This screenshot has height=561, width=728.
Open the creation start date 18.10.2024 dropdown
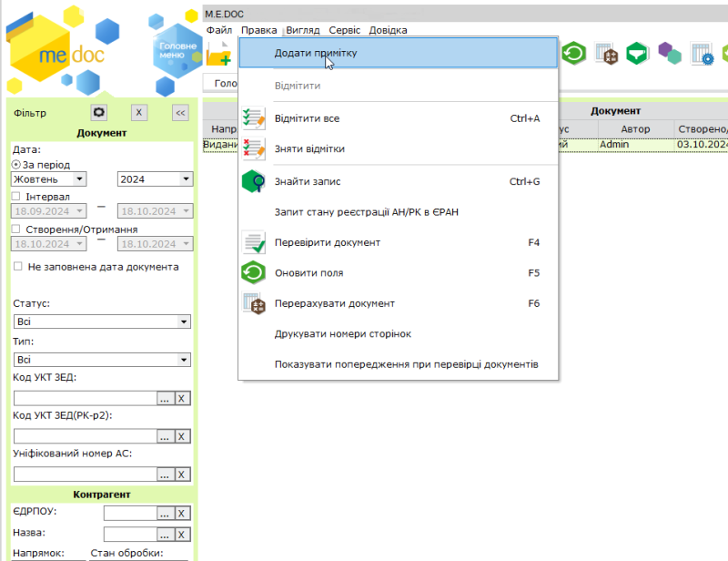tap(79, 243)
